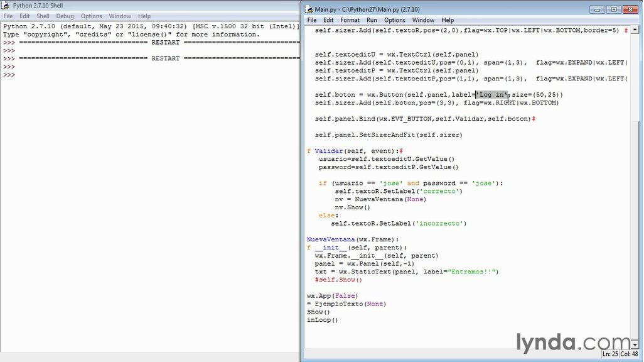This screenshot has height=362, width=644.
Task: Click the password=self.textoeditP.GetValue() line
Action: pos(389,167)
